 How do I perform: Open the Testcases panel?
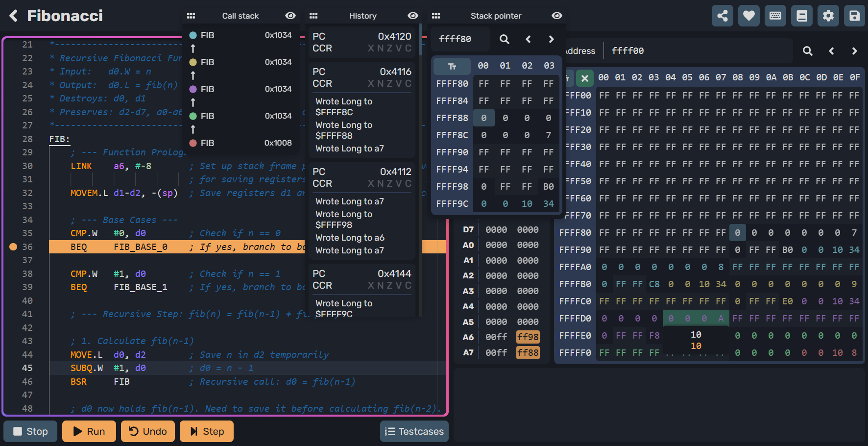click(414, 431)
